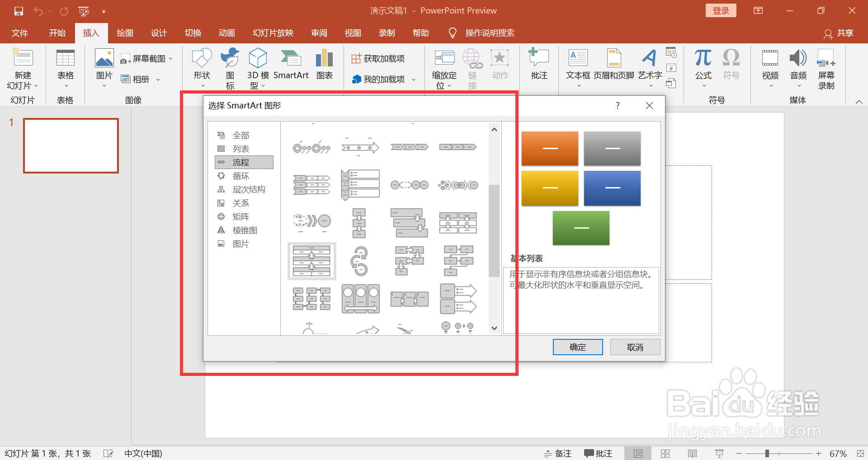Select slide 1 thumbnail
Screen dimensions: 868x460
coord(71,146)
